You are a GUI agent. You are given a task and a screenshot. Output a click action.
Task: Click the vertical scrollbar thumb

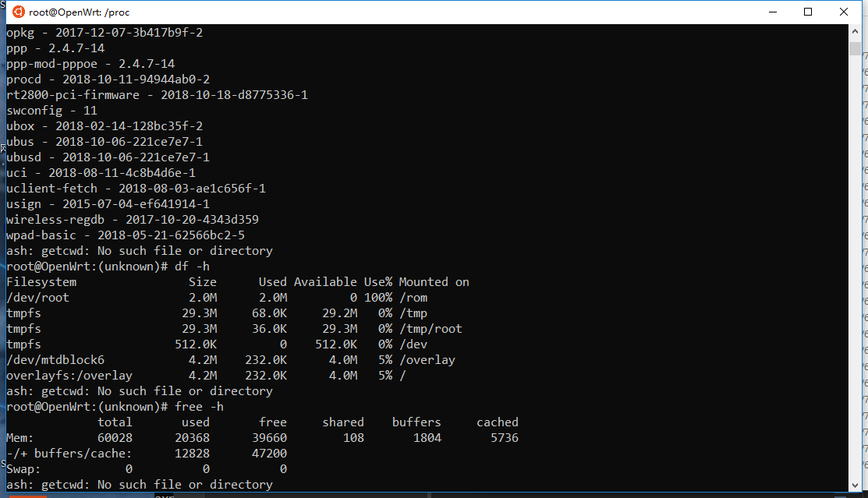click(x=856, y=48)
